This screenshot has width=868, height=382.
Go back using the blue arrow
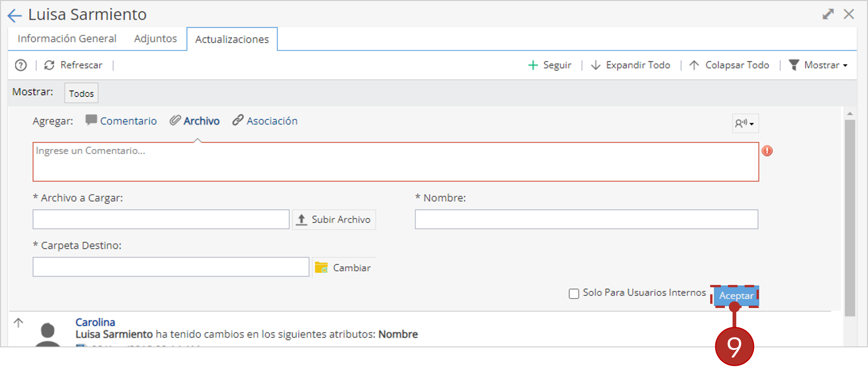[x=15, y=15]
